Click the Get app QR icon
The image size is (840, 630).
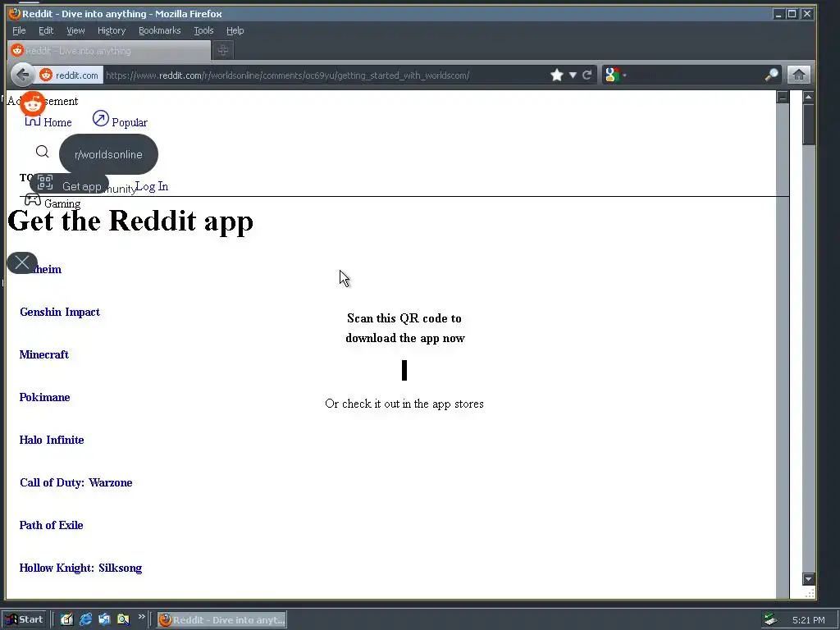click(x=45, y=182)
